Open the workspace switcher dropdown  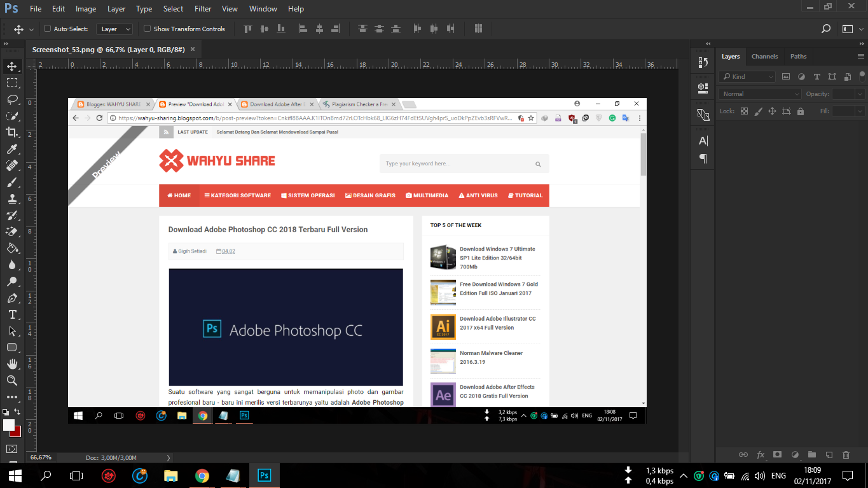pyautogui.click(x=851, y=29)
